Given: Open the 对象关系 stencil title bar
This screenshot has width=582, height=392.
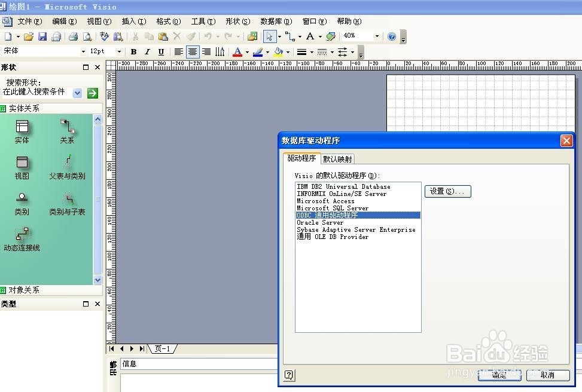Looking at the screenshot, I should tap(51, 290).
